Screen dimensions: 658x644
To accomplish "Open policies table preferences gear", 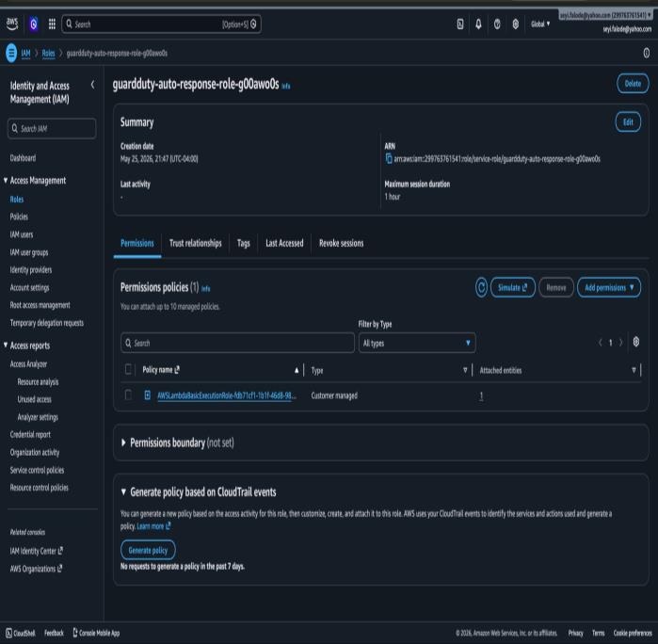I will [x=636, y=342].
